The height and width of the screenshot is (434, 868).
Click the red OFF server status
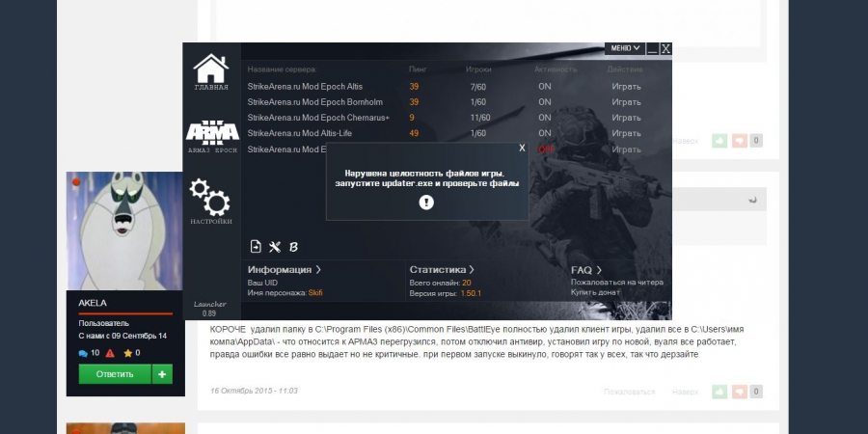[x=546, y=149]
